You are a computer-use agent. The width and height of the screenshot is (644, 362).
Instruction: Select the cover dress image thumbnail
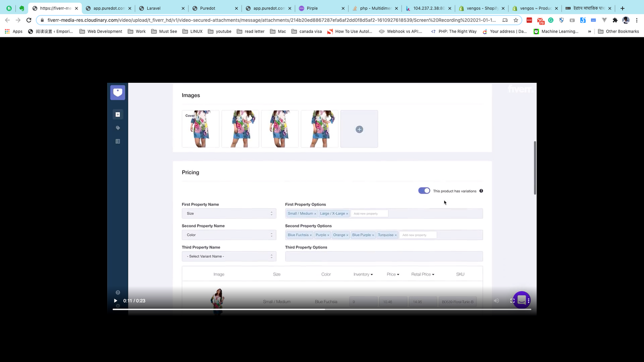coord(201,129)
